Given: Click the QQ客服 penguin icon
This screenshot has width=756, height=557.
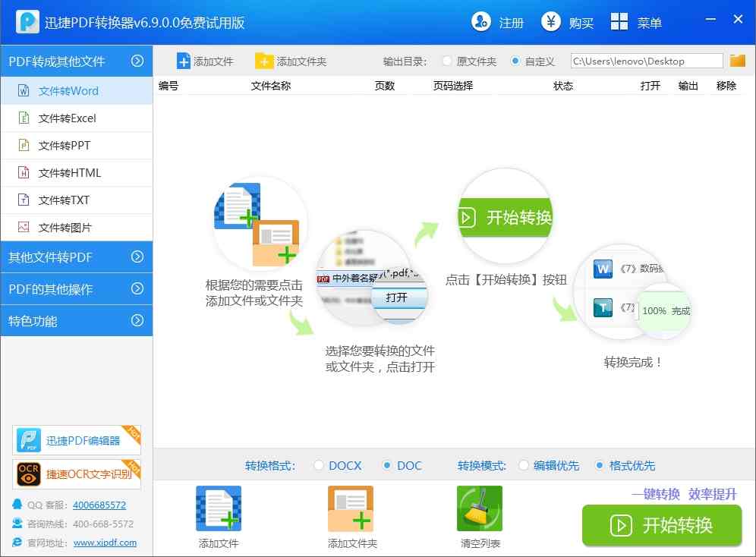Looking at the screenshot, I should (17, 505).
